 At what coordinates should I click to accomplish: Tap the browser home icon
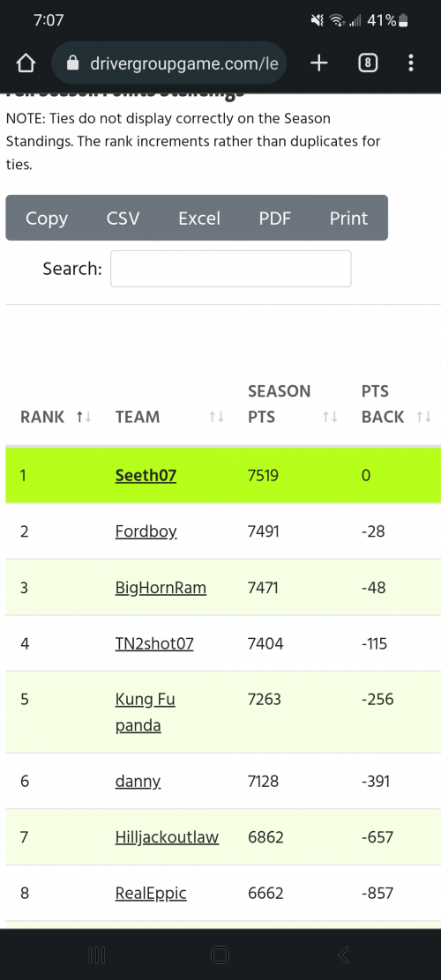coord(25,63)
